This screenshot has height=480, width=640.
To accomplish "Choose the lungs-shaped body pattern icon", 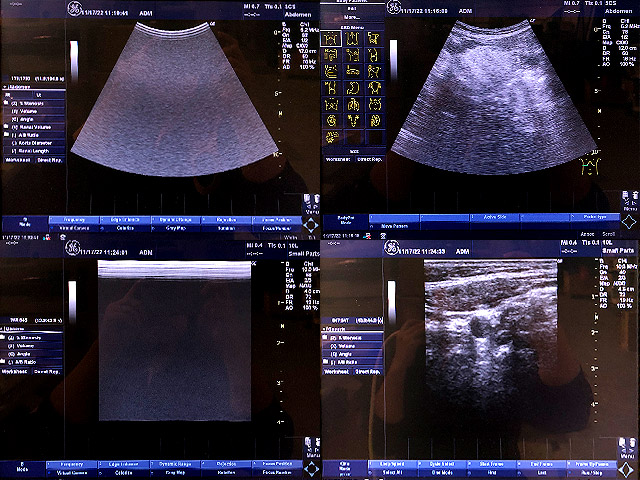I will coord(353,104).
